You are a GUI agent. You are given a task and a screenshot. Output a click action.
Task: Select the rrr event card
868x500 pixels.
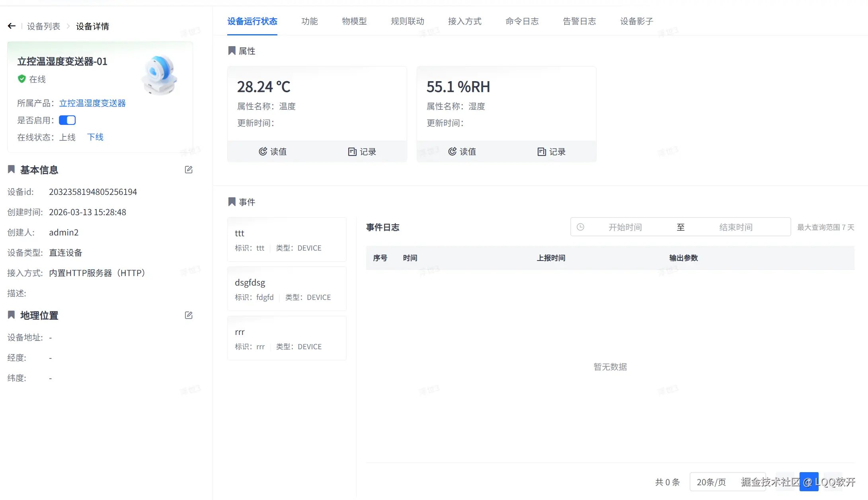[287, 338]
